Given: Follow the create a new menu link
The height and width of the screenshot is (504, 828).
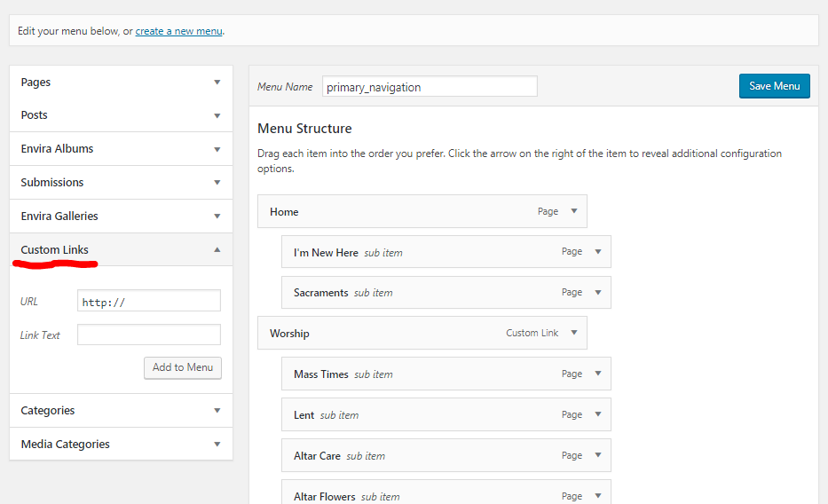Looking at the screenshot, I should pyautogui.click(x=178, y=31).
